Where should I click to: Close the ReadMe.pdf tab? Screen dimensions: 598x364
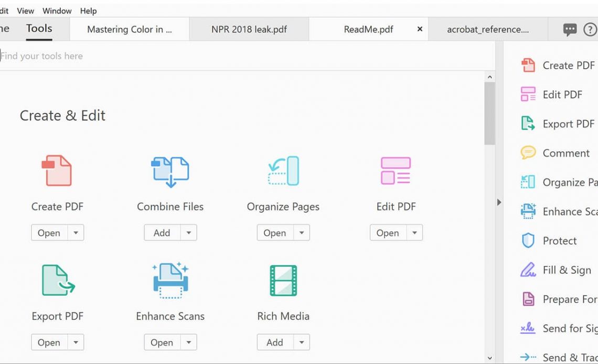pos(420,29)
